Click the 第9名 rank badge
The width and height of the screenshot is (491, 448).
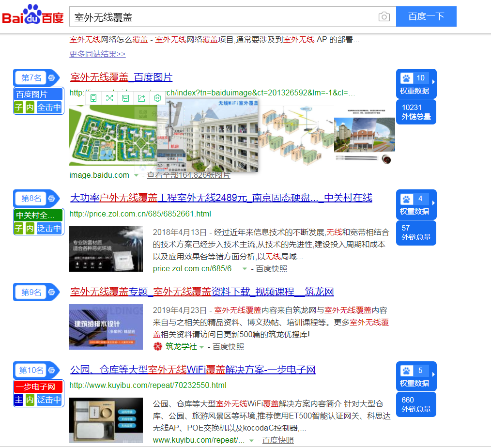tap(31, 292)
